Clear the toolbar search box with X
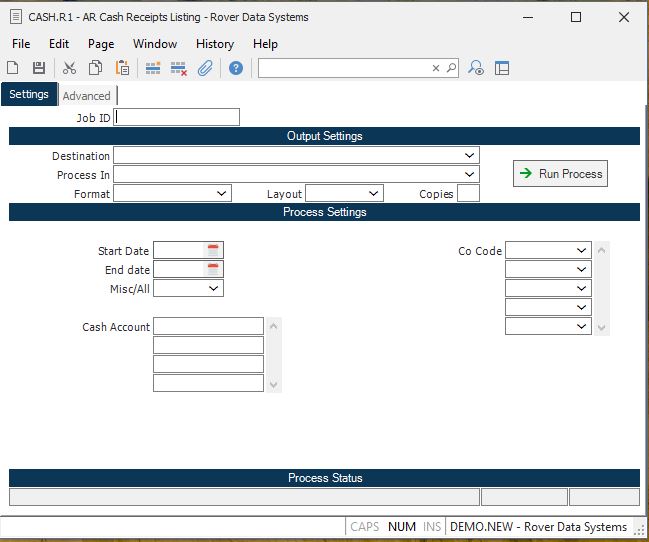649x542 pixels. pyautogui.click(x=436, y=68)
